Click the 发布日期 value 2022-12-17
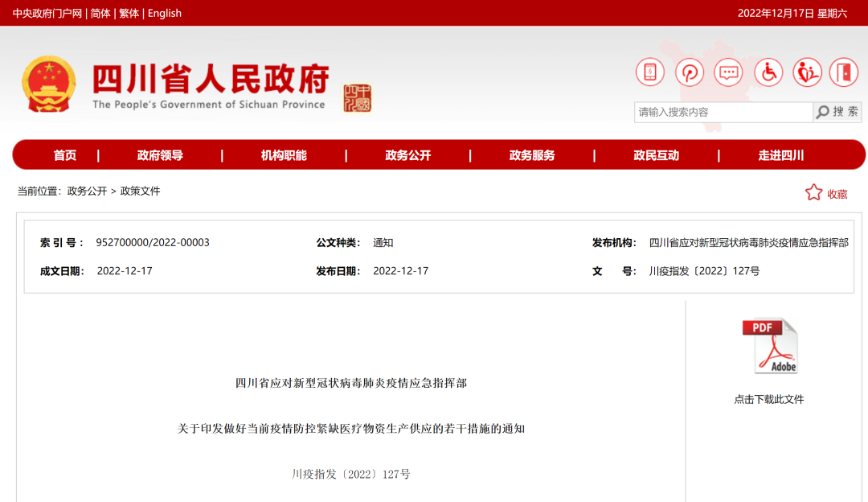 [x=401, y=271]
